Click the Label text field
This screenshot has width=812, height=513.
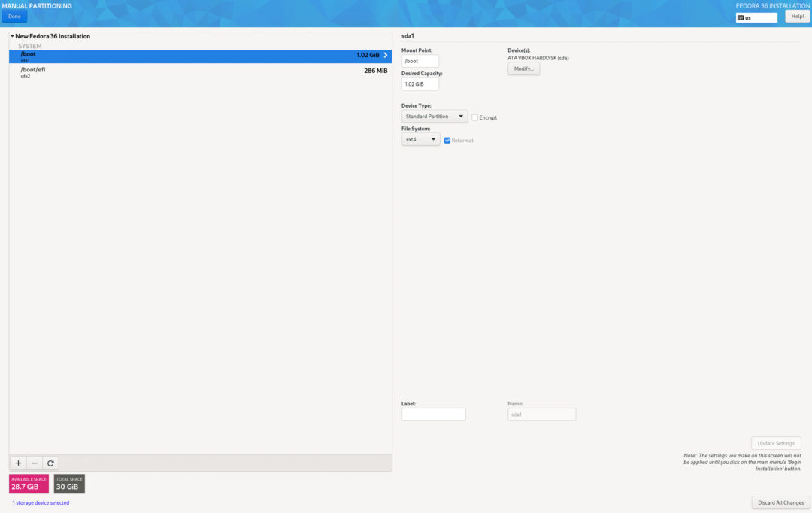pos(434,414)
